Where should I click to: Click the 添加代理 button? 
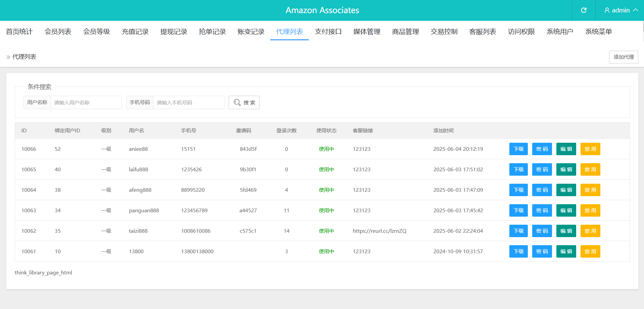[624, 57]
